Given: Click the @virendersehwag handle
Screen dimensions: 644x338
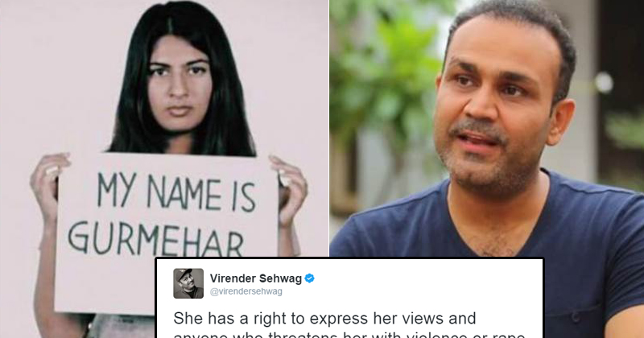Looking at the screenshot, I should 246,291.
